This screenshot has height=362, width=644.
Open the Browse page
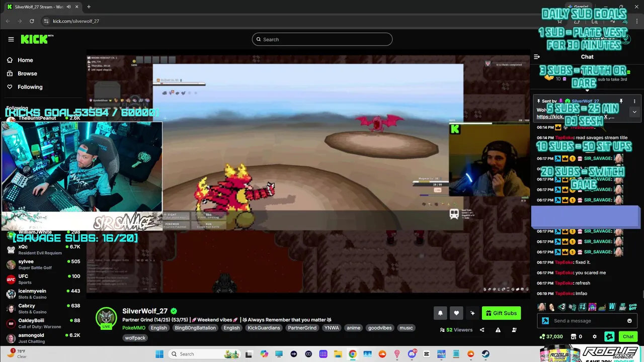22,73
